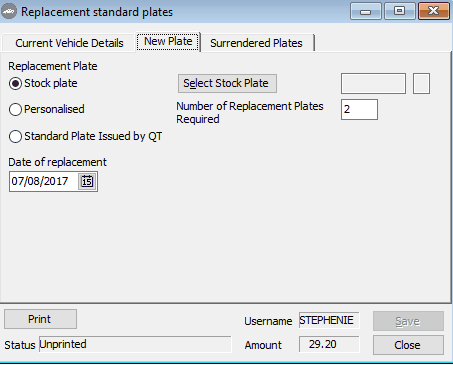Image resolution: width=453 pixels, height=365 pixels.
Task: Open the New Plate tab
Action: click(168, 42)
